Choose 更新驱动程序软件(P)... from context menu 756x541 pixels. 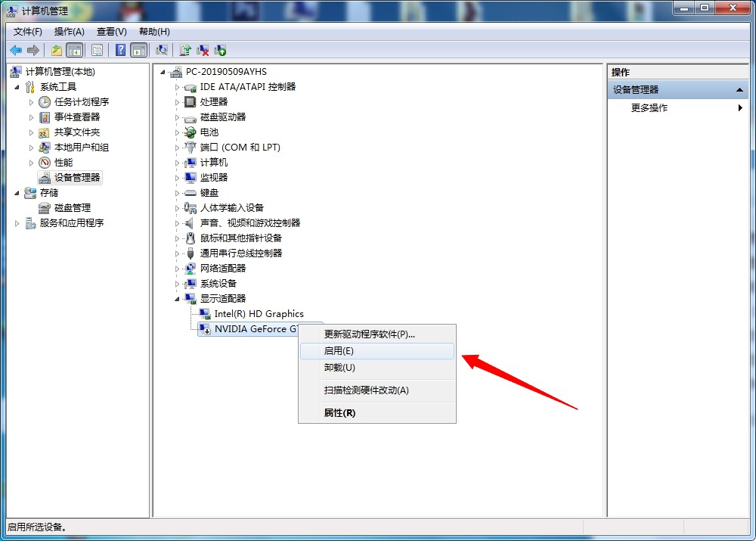[x=377, y=334]
